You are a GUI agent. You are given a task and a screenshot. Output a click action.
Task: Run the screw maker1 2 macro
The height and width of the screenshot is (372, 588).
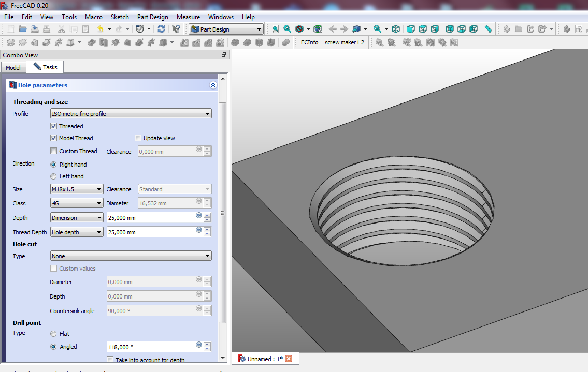pos(345,42)
